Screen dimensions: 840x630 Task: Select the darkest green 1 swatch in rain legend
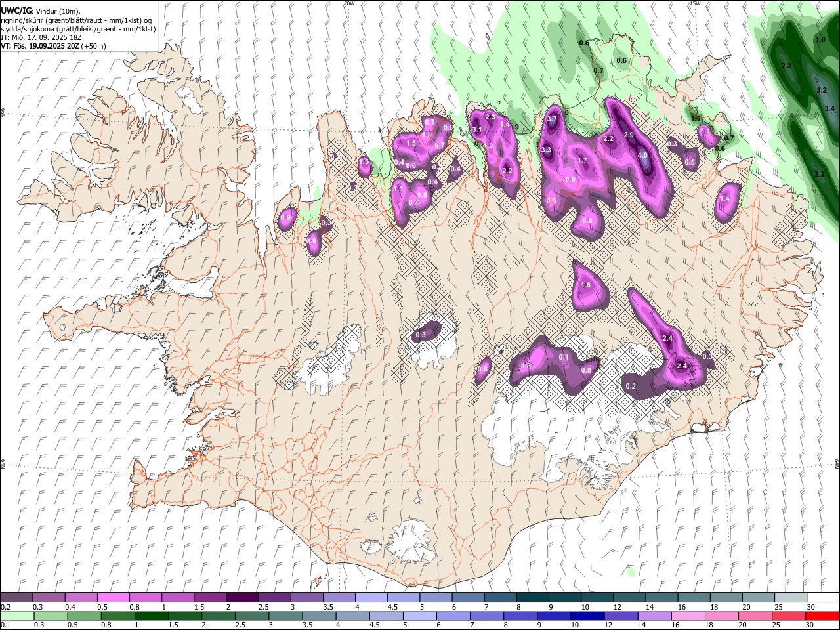tap(152, 616)
